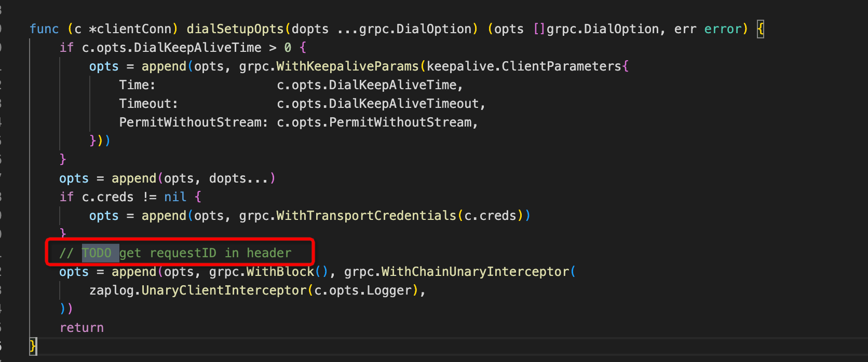
Task: Click the requestID word in the comment
Action: [183, 253]
